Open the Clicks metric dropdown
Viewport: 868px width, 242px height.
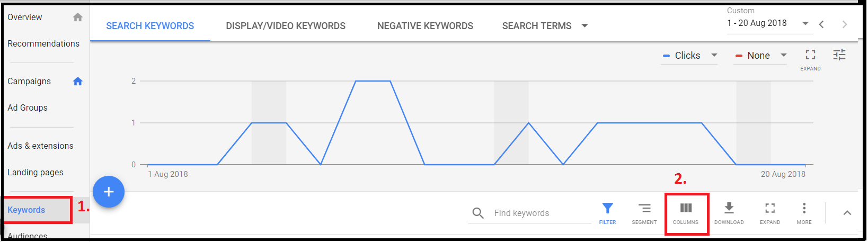pyautogui.click(x=689, y=56)
